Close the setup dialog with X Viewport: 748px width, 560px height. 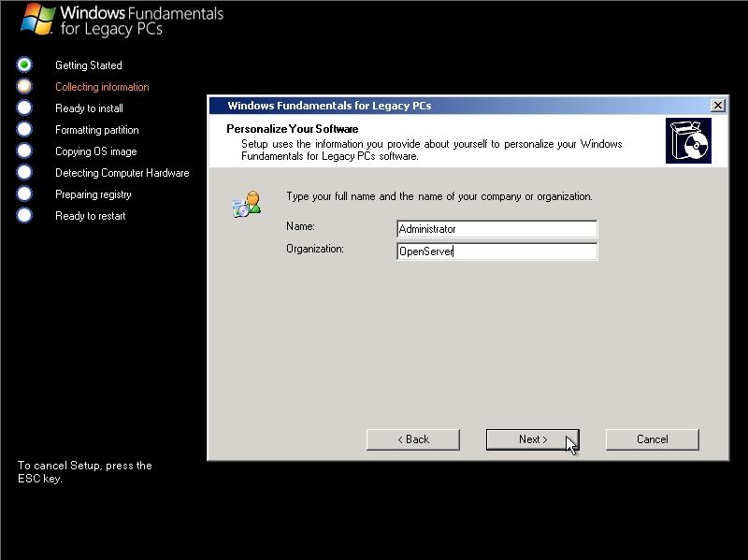pos(717,106)
